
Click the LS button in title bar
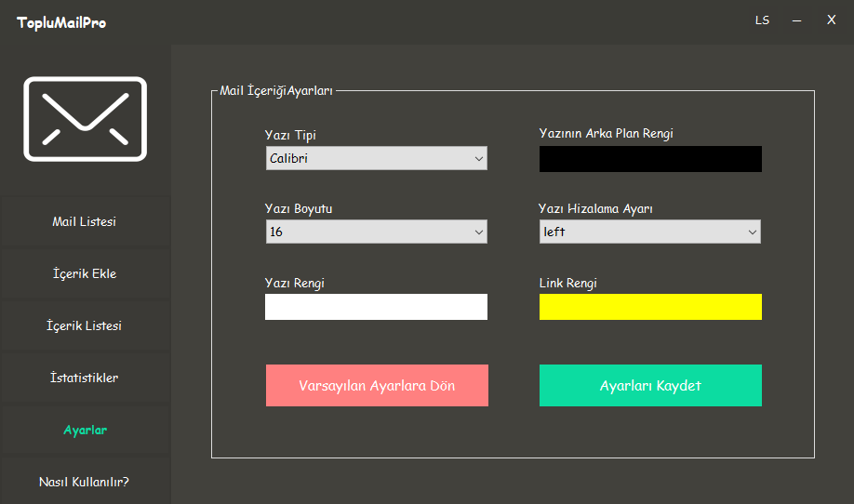762,20
